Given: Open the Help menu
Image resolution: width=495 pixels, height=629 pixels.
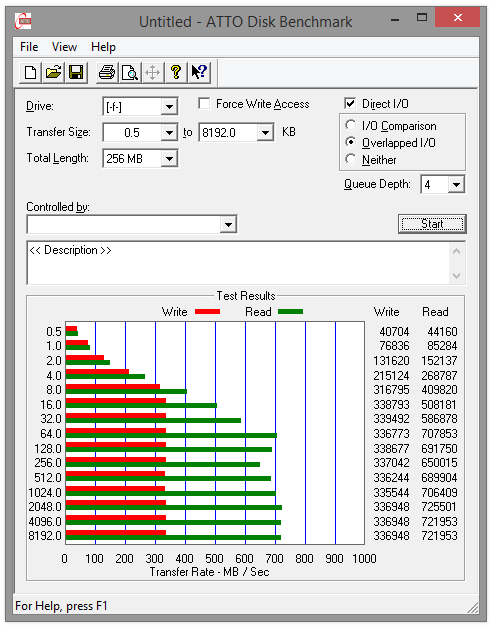Looking at the screenshot, I should (103, 47).
